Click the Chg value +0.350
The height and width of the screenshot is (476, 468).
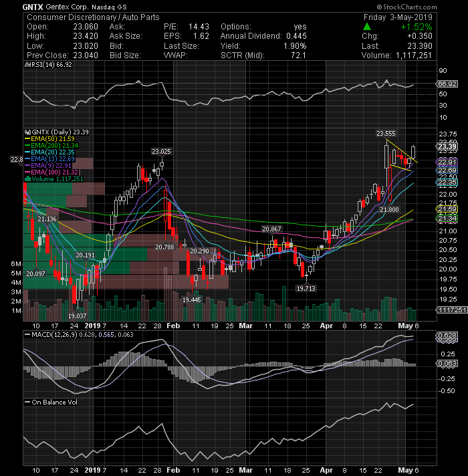[x=420, y=36]
